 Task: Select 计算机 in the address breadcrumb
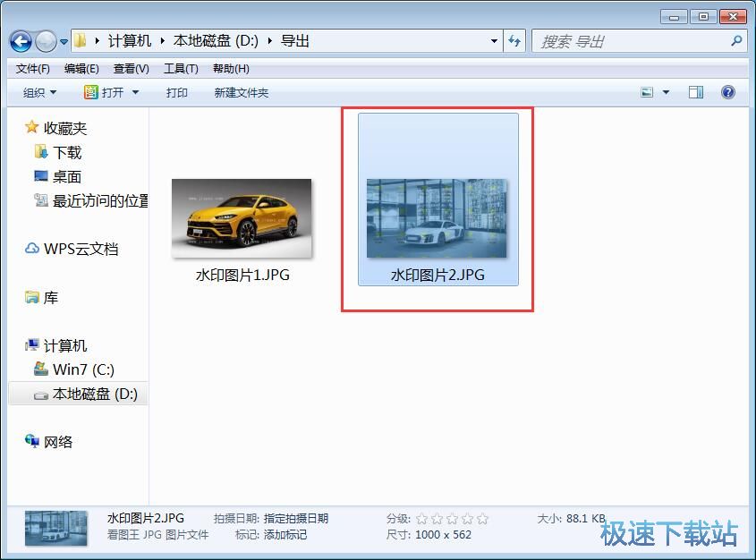[129, 41]
